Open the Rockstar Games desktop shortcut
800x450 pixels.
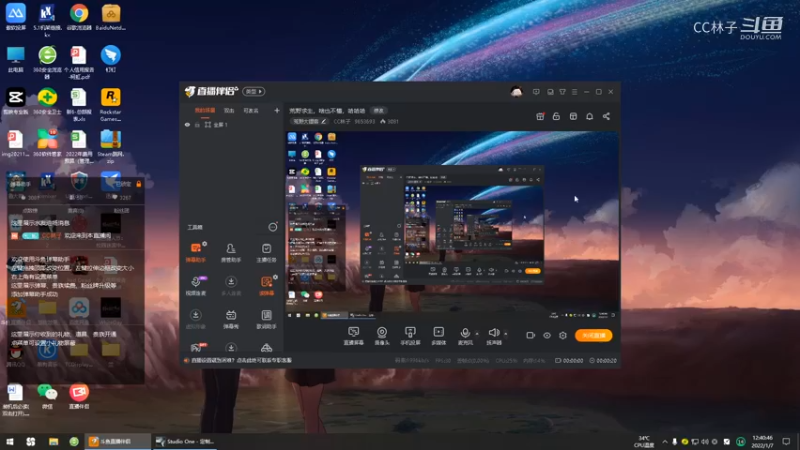(x=110, y=105)
